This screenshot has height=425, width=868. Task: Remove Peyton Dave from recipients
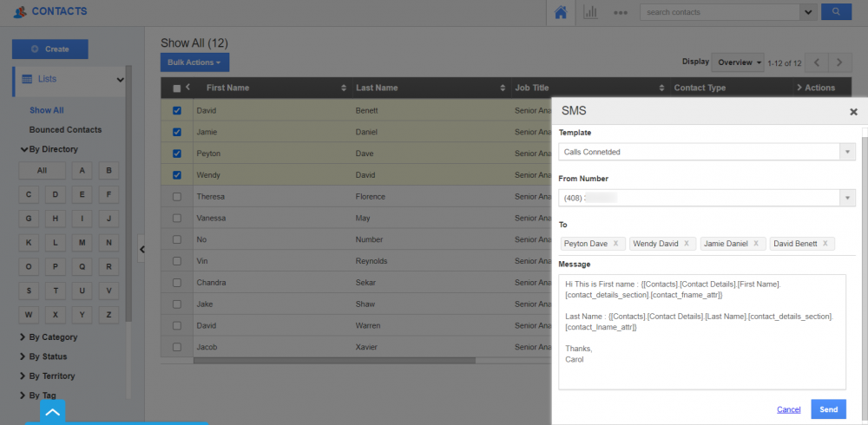[x=615, y=244]
